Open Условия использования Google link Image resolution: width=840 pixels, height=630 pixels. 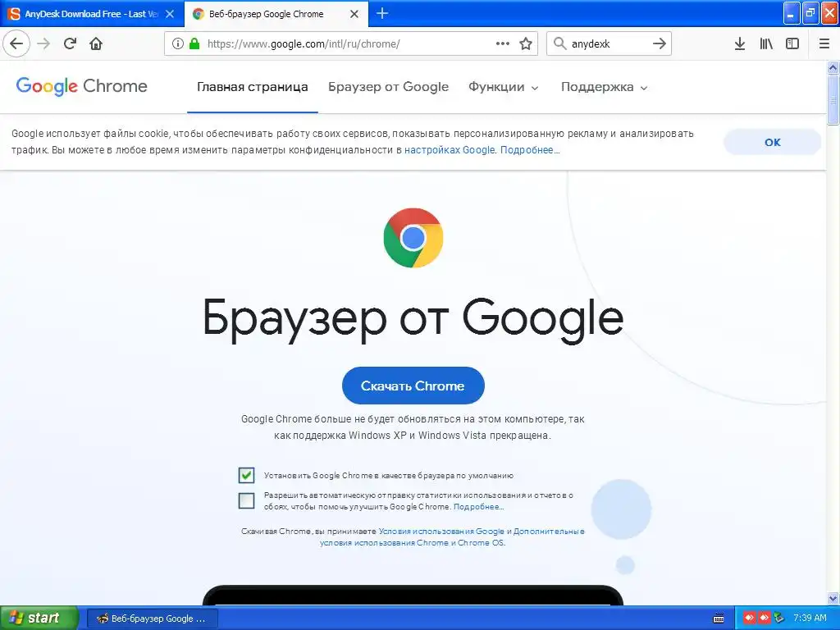(x=441, y=532)
